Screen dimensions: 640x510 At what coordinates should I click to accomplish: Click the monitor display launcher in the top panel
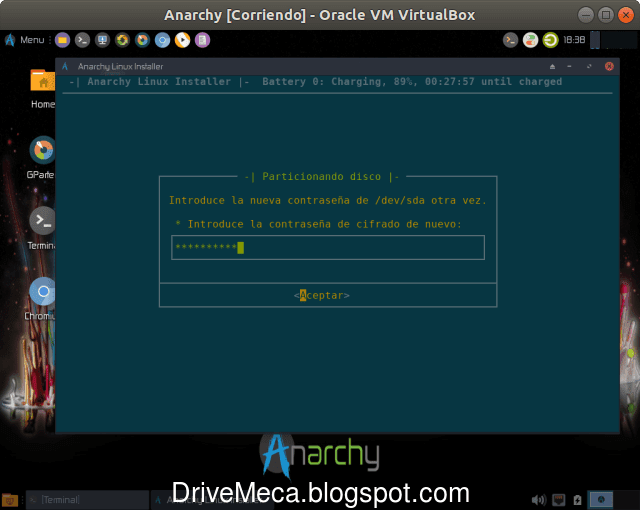click(102, 40)
